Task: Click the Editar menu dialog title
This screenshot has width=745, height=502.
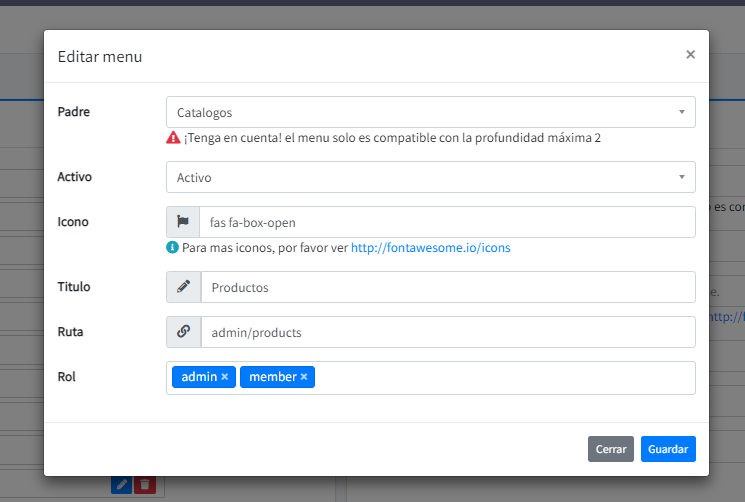Action: click(x=100, y=57)
